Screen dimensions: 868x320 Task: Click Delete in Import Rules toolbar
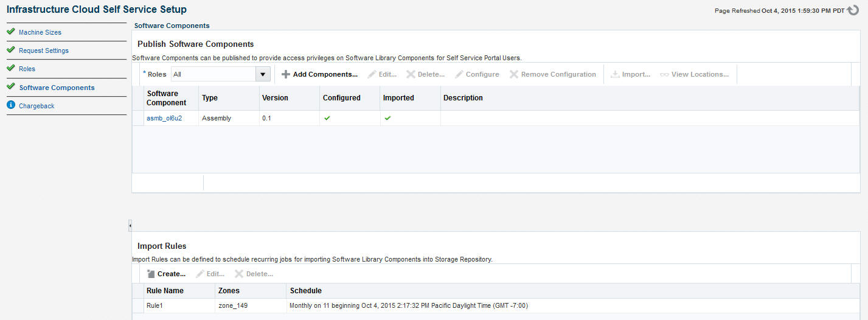pyautogui.click(x=254, y=274)
